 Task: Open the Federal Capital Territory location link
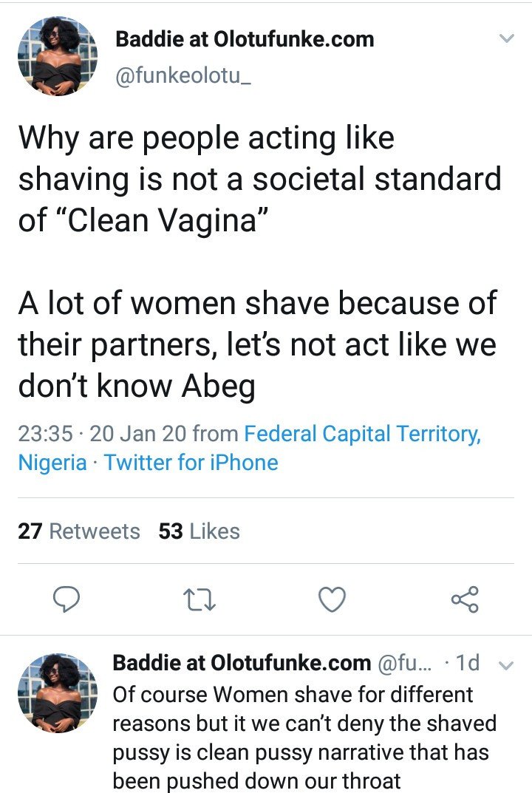[x=362, y=434]
